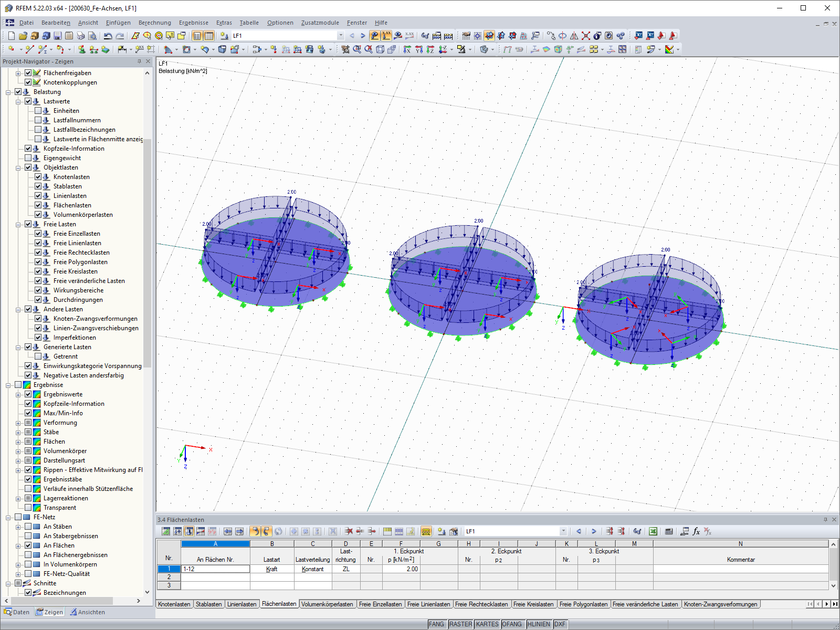
Task: Export the Flächenlasten table to Excel
Action: [654, 531]
